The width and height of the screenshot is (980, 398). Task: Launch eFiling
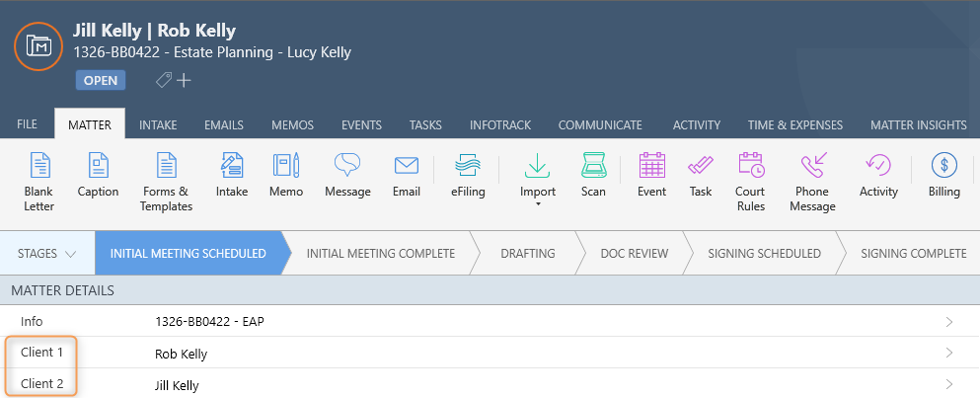coord(468,175)
